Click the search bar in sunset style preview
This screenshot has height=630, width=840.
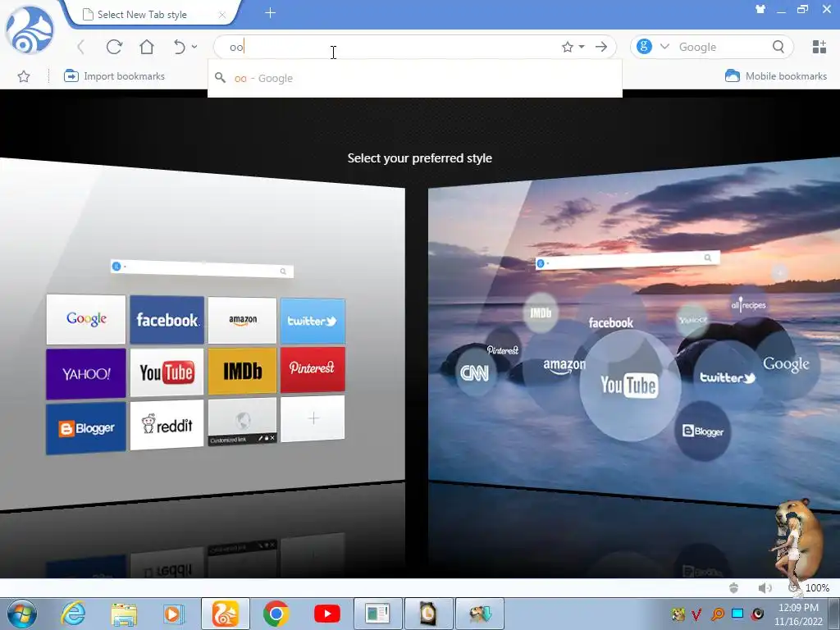pyautogui.click(x=628, y=261)
